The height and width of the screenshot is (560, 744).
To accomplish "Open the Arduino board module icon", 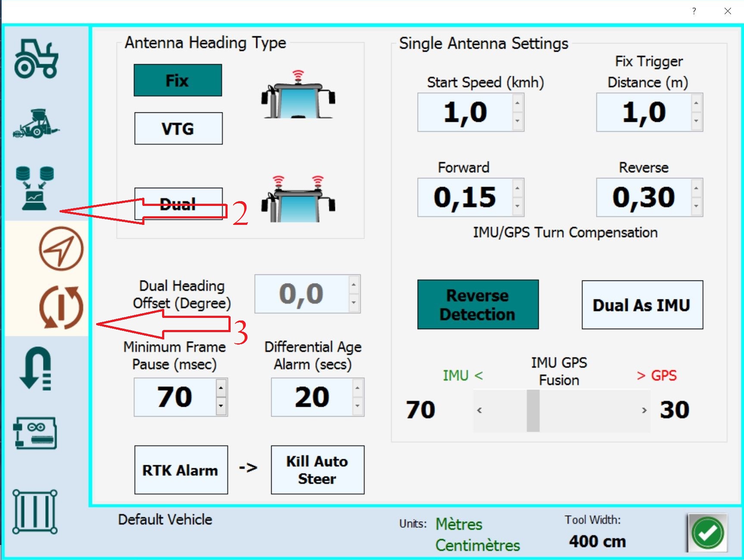I will click(x=35, y=433).
